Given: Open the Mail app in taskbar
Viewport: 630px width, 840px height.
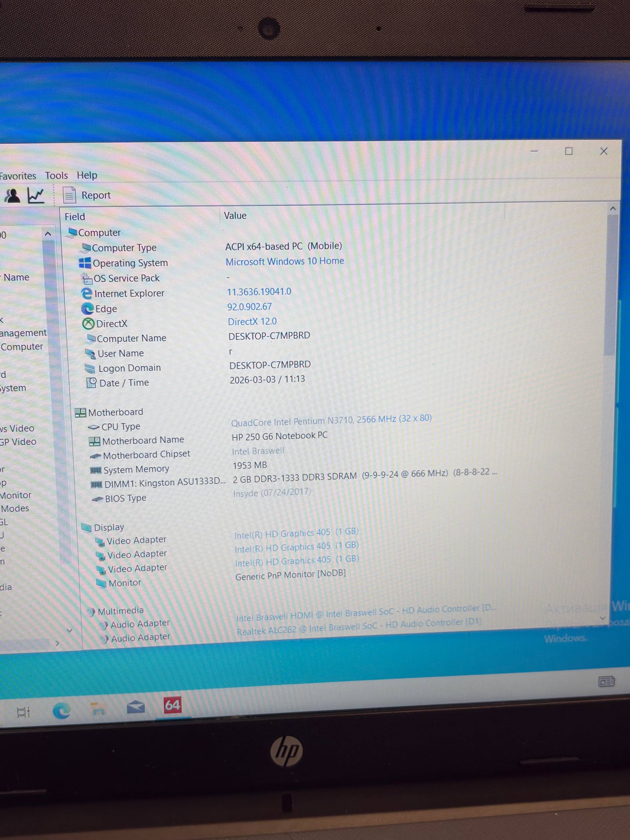Looking at the screenshot, I should tap(136, 707).
